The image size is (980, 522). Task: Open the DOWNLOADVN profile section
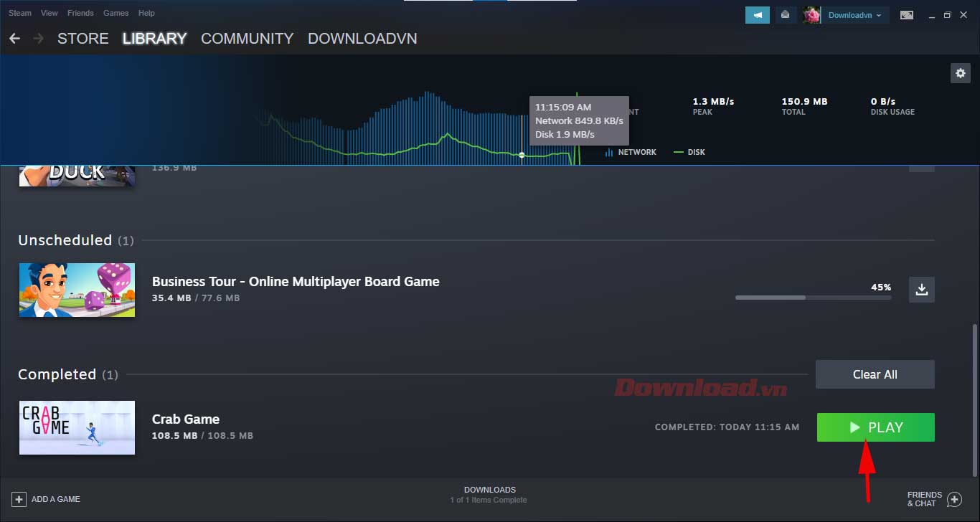pyautogui.click(x=362, y=39)
